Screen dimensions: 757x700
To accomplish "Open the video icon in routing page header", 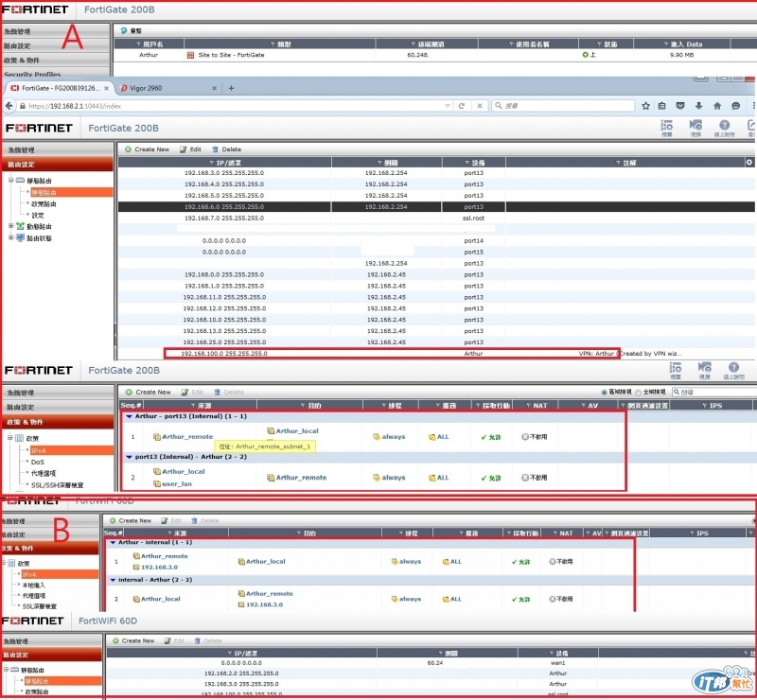I will click(695, 128).
